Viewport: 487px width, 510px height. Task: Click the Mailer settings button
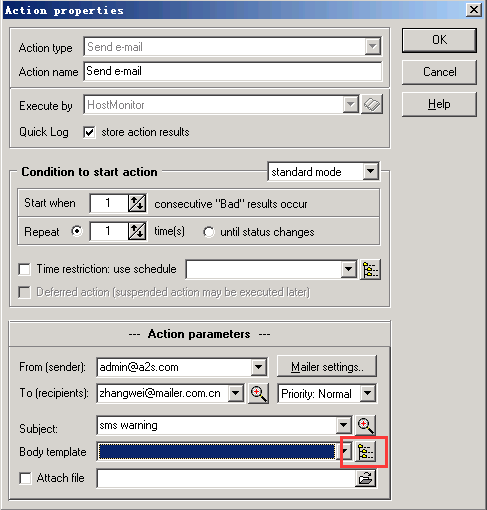(x=327, y=367)
